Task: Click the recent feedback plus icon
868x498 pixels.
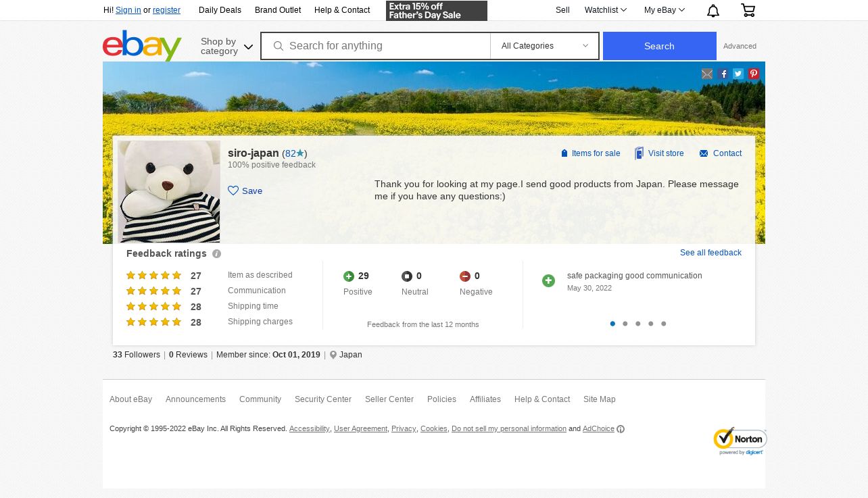Action: coord(548,280)
